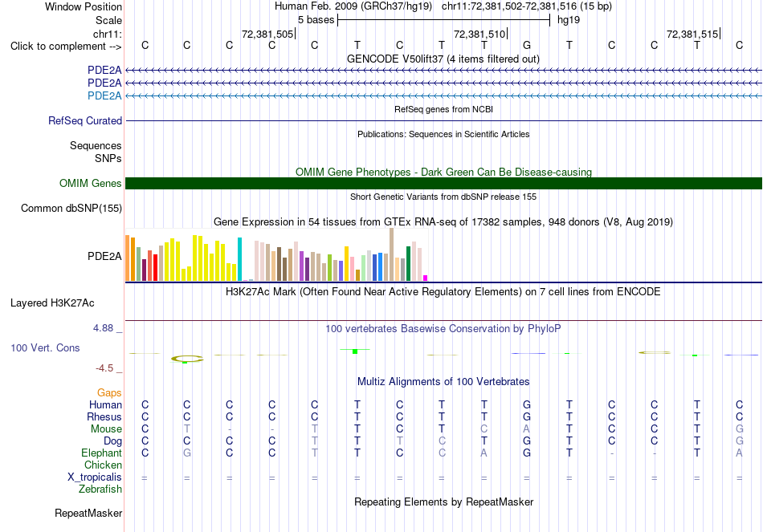The height and width of the screenshot is (532, 763).
Task: Click the Mouse alignment row label
Action: click(106, 429)
